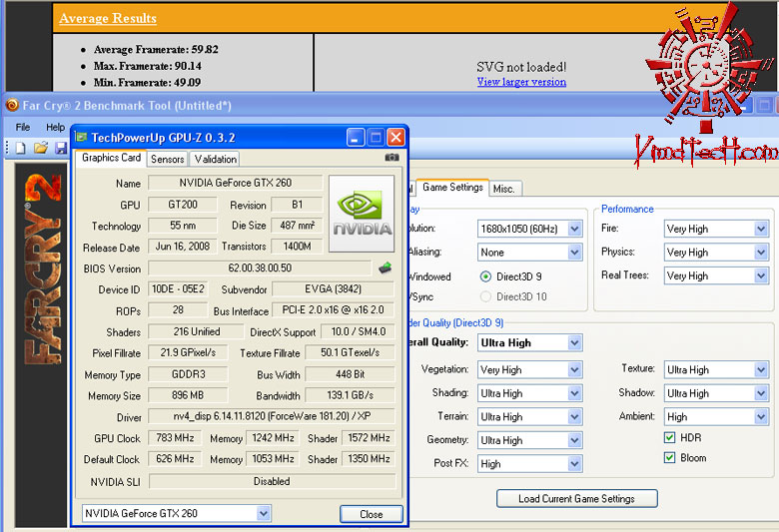Click the Bandwidth value 139.1 GB/s
This screenshot has height=532, width=779.
(x=350, y=395)
